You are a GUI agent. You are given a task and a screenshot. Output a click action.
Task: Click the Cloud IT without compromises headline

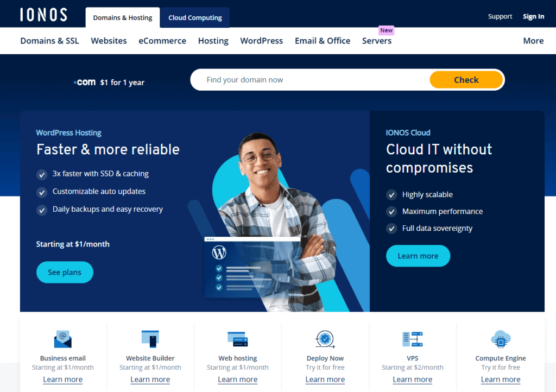pyautogui.click(x=439, y=159)
